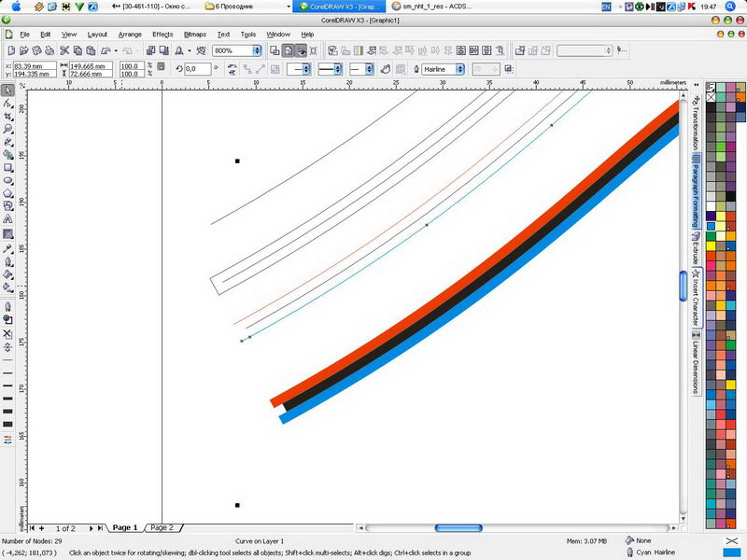747x560 pixels.
Task: Select the Shape tool in the toolbox
Action: (x=7, y=104)
